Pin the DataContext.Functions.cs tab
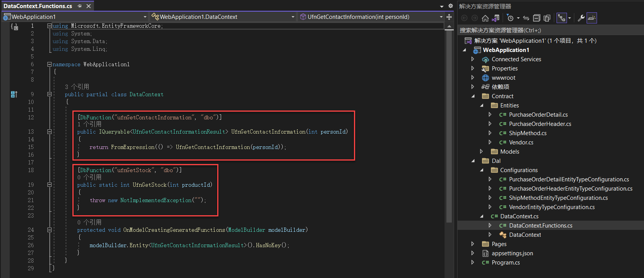 (x=80, y=6)
